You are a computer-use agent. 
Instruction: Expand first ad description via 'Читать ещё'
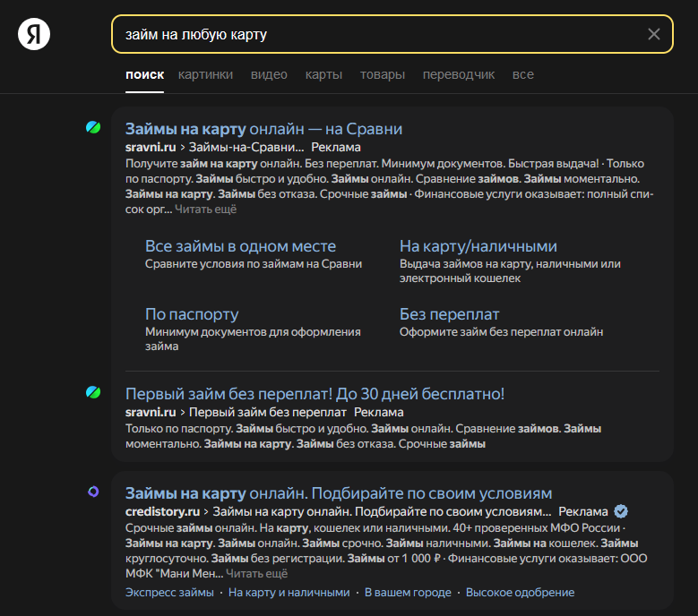click(x=206, y=209)
